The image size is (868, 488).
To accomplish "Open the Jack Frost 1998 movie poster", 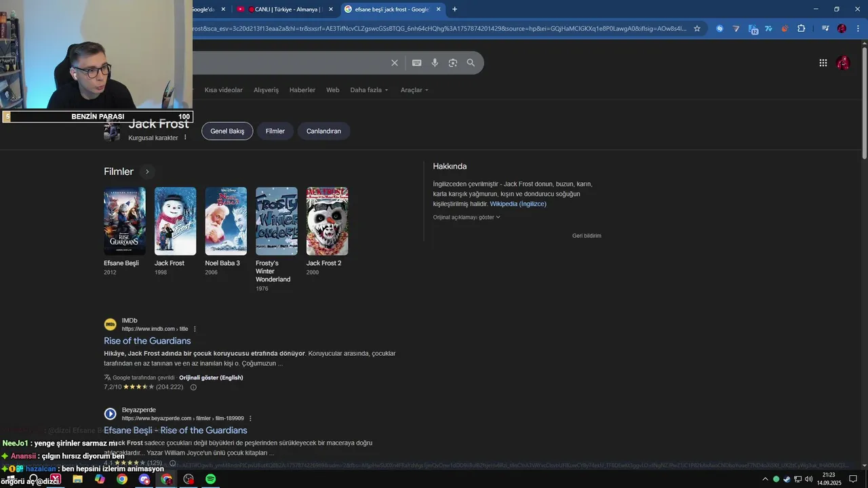I will pos(175,221).
